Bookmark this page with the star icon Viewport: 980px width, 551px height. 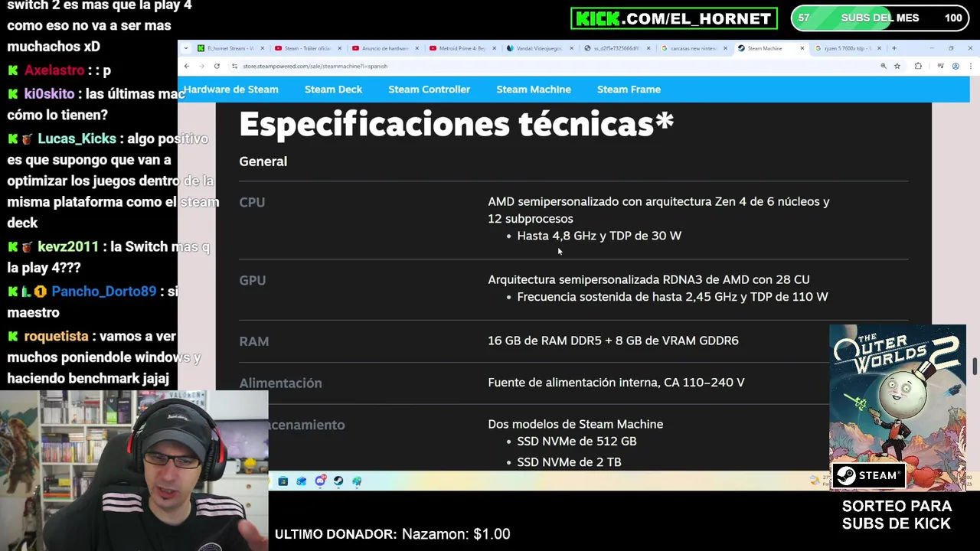coord(897,66)
